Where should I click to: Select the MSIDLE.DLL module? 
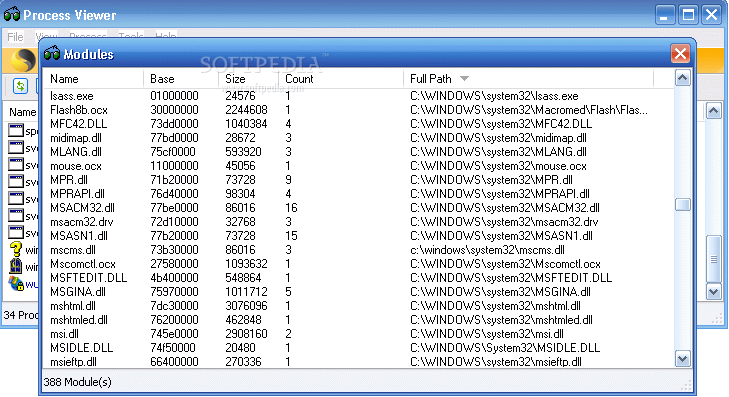pos(81,348)
